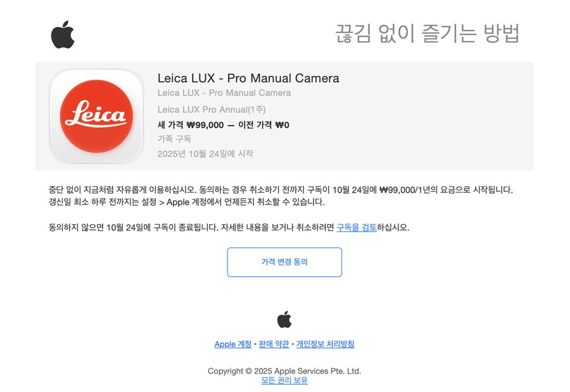Click the 모든 권리 보유 link
570x392 pixels.
[284, 381]
